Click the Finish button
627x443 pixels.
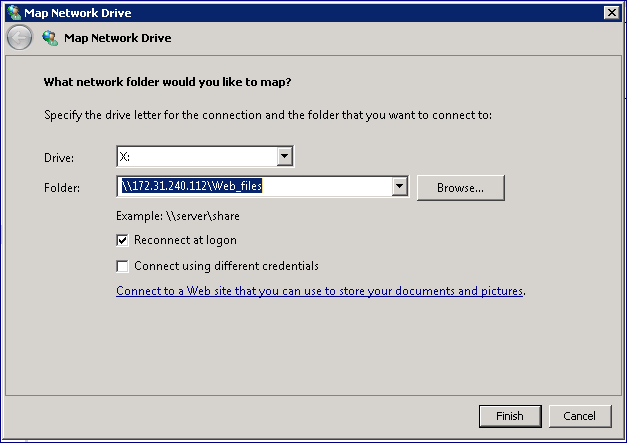click(x=510, y=416)
